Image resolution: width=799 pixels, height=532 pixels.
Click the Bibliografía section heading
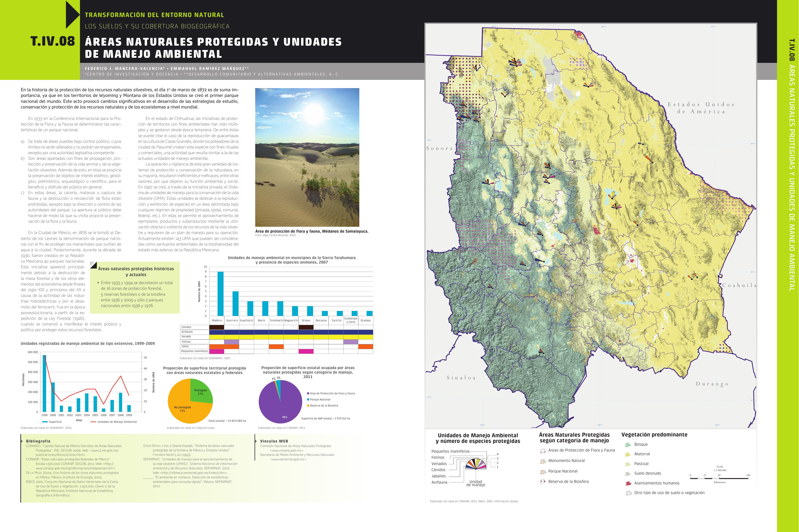pyautogui.click(x=38, y=441)
